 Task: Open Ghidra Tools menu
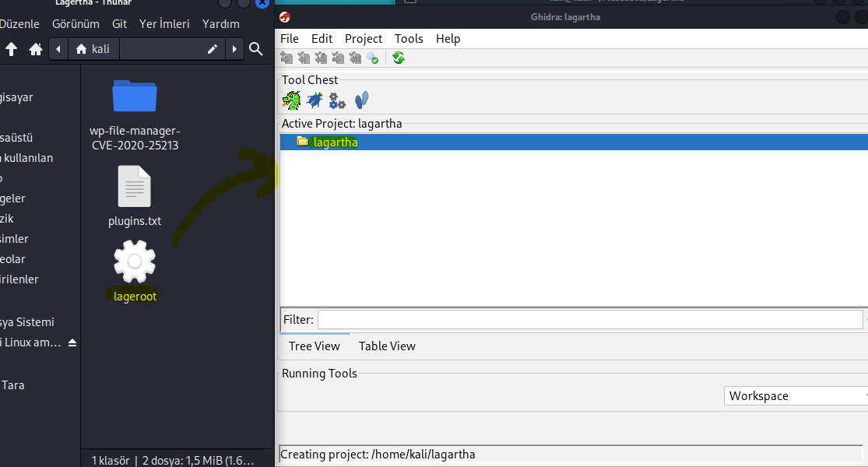click(x=409, y=39)
